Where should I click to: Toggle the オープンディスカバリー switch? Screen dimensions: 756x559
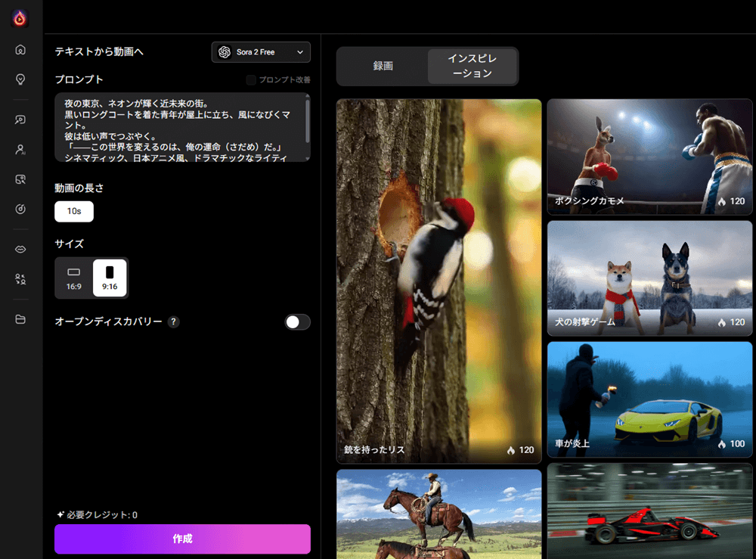pyautogui.click(x=297, y=321)
